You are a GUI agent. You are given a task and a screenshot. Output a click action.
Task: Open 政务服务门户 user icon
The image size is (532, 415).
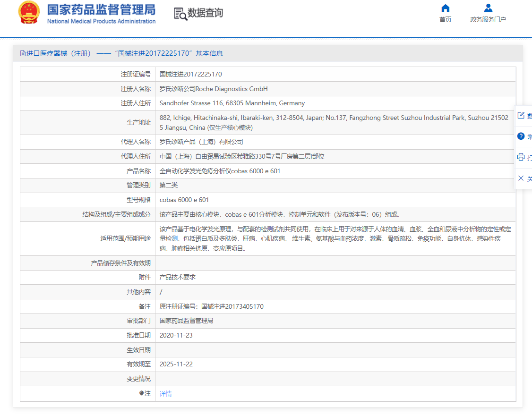(488, 8)
